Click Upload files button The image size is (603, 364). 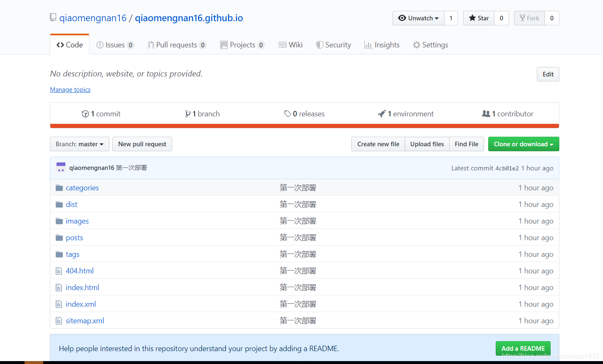click(x=427, y=144)
